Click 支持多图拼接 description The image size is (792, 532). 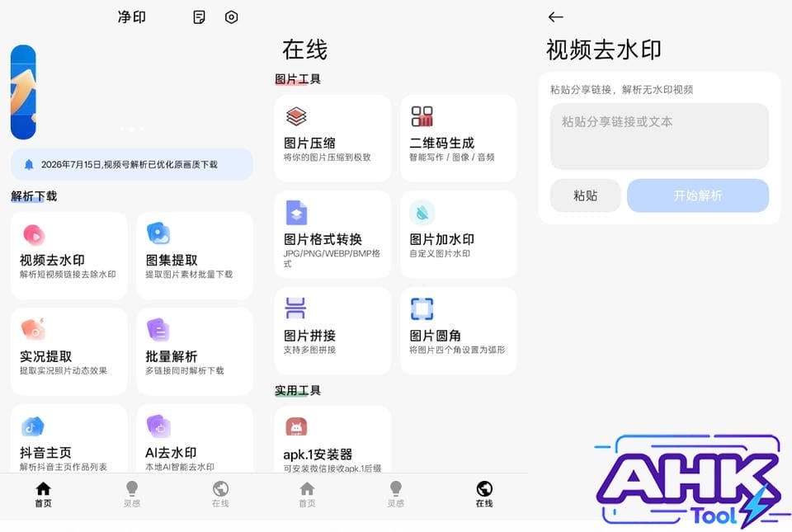pos(309,350)
